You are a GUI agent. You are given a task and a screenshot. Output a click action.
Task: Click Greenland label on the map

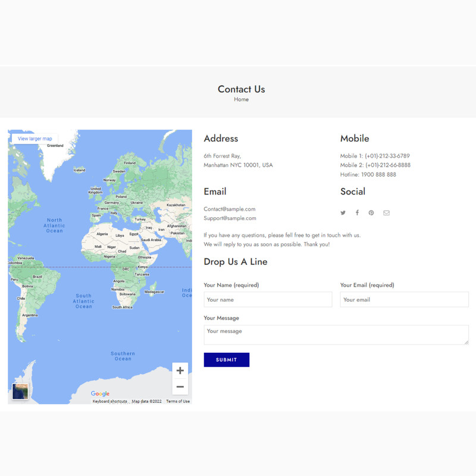(55, 145)
